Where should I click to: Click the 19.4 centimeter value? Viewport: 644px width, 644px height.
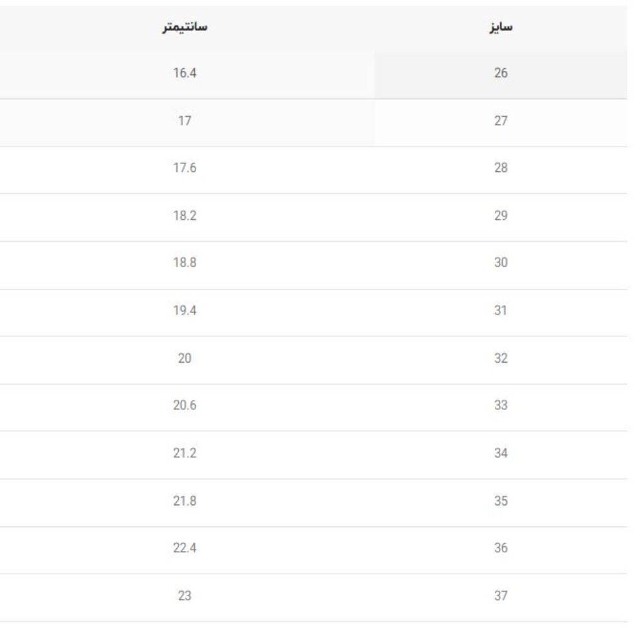pos(185,311)
